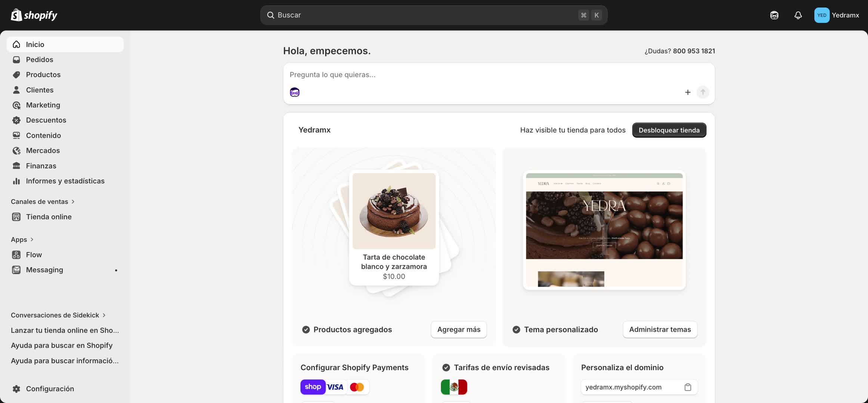868x403 pixels.
Task: Select Descuentos in the sidebar
Action: (65, 120)
